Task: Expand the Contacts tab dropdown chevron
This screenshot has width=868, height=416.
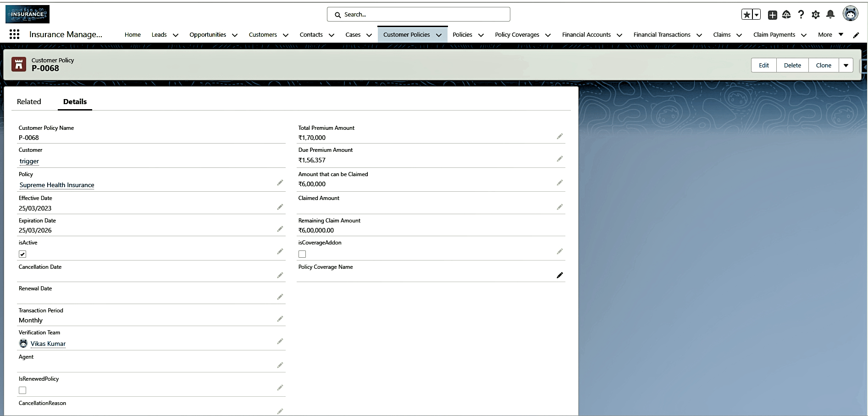Action: click(332, 35)
